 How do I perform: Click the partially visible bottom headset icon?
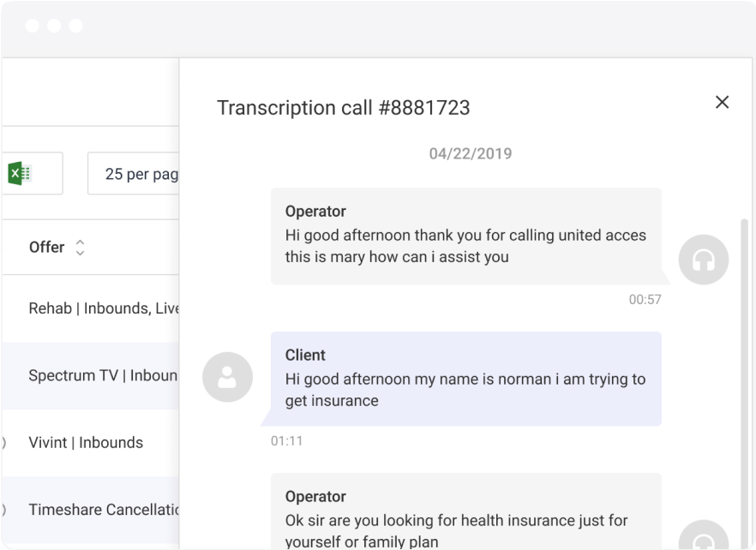point(703,535)
